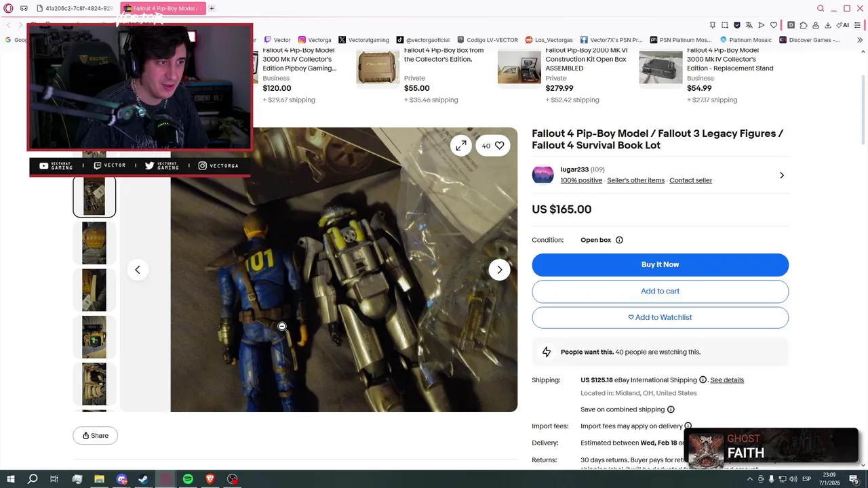Switch to the 41a206c2 tab
The height and width of the screenshot is (488, 868).
pos(74,8)
